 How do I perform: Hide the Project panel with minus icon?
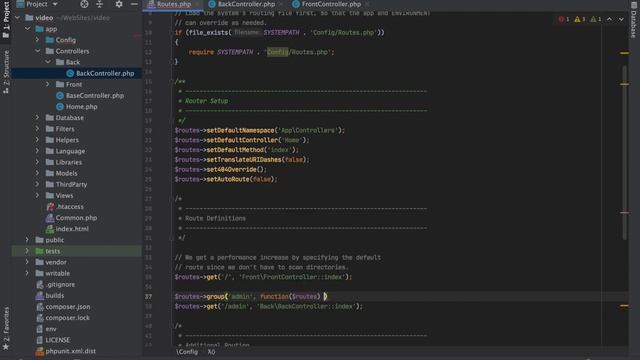coord(134,4)
